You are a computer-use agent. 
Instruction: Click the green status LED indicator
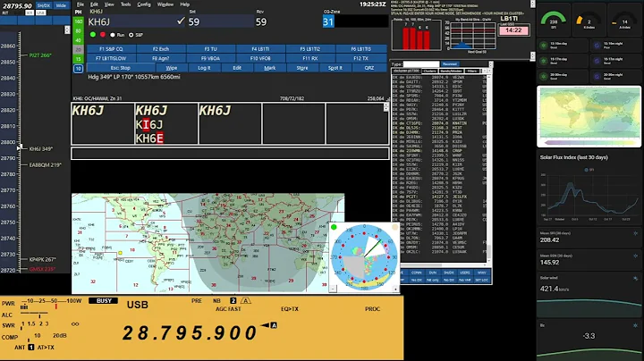click(93, 35)
